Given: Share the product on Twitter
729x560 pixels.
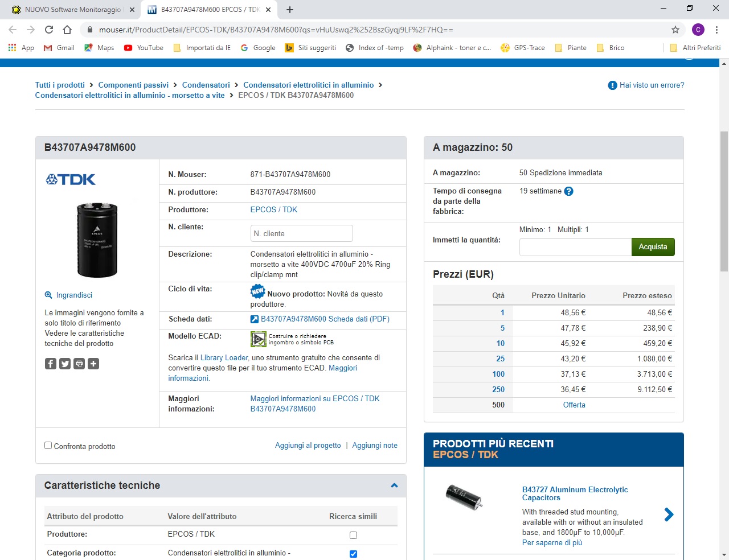Looking at the screenshot, I should pyautogui.click(x=65, y=364).
